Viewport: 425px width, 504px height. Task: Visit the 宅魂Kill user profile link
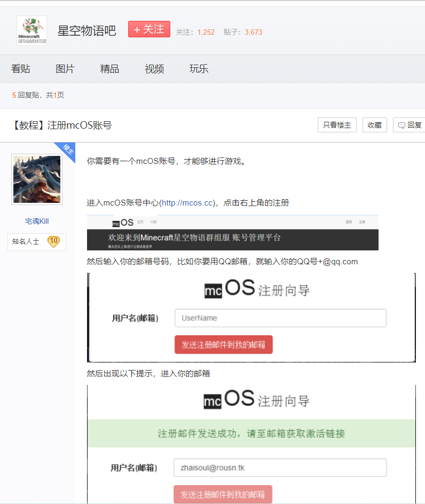pos(37,221)
